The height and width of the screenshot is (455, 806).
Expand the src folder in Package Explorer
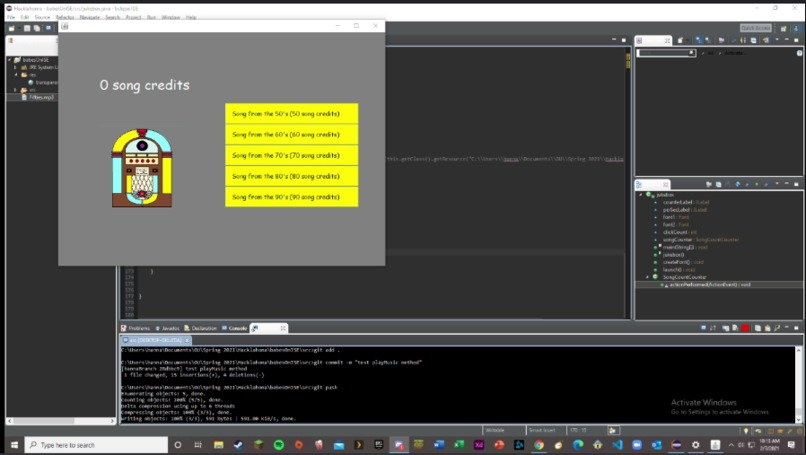coord(15,90)
